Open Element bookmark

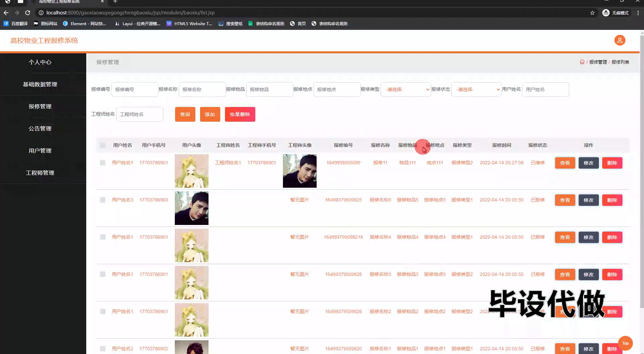click(x=85, y=23)
